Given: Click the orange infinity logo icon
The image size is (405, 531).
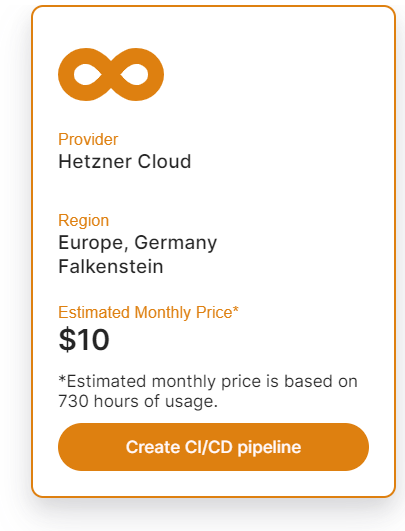Looking at the screenshot, I should [x=111, y=75].
